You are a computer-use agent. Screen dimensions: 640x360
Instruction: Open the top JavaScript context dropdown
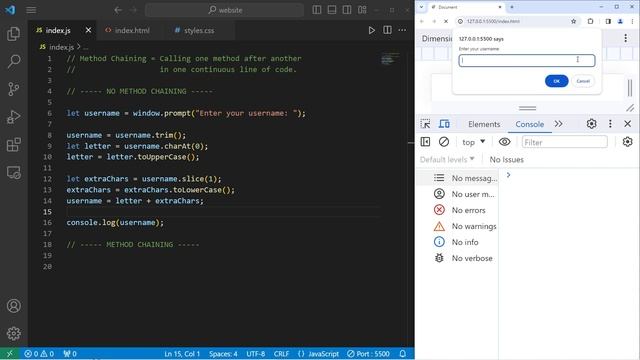tap(473, 142)
